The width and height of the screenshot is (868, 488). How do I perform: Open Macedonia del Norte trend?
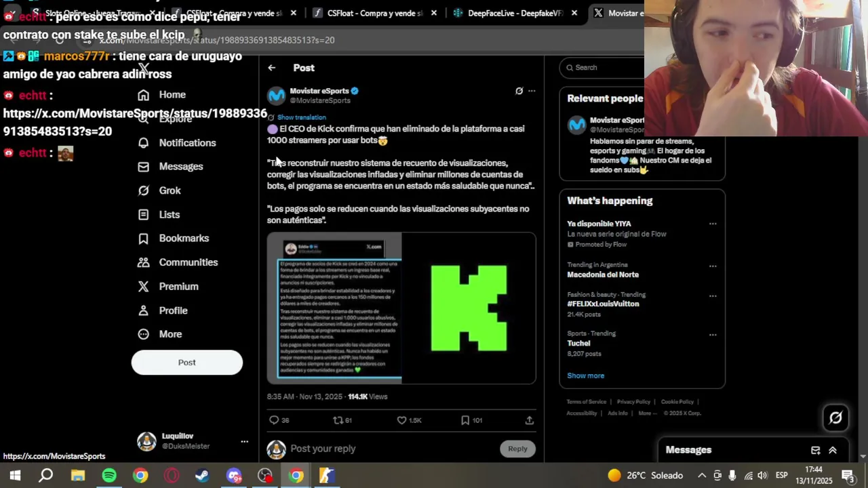pyautogui.click(x=603, y=274)
